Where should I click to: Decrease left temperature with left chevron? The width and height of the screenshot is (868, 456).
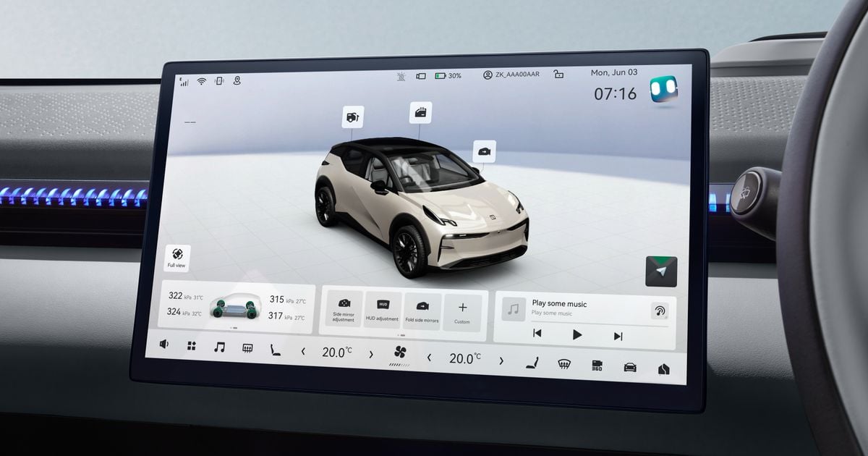click(x=303, y=351)
